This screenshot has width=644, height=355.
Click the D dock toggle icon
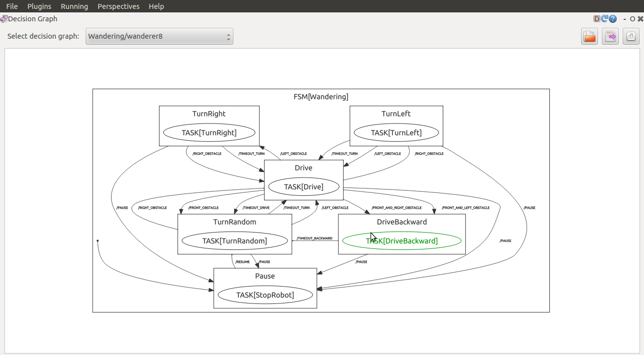(597, 19)
